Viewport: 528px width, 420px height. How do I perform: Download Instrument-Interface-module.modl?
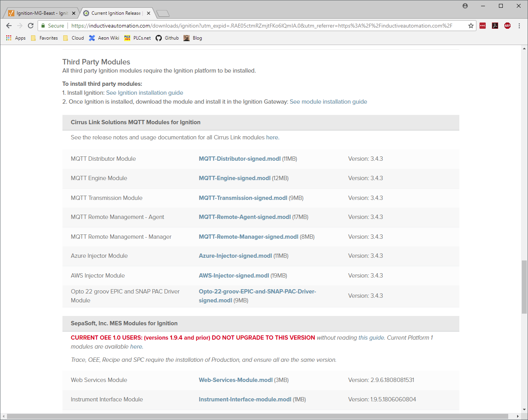coord(245,399)
